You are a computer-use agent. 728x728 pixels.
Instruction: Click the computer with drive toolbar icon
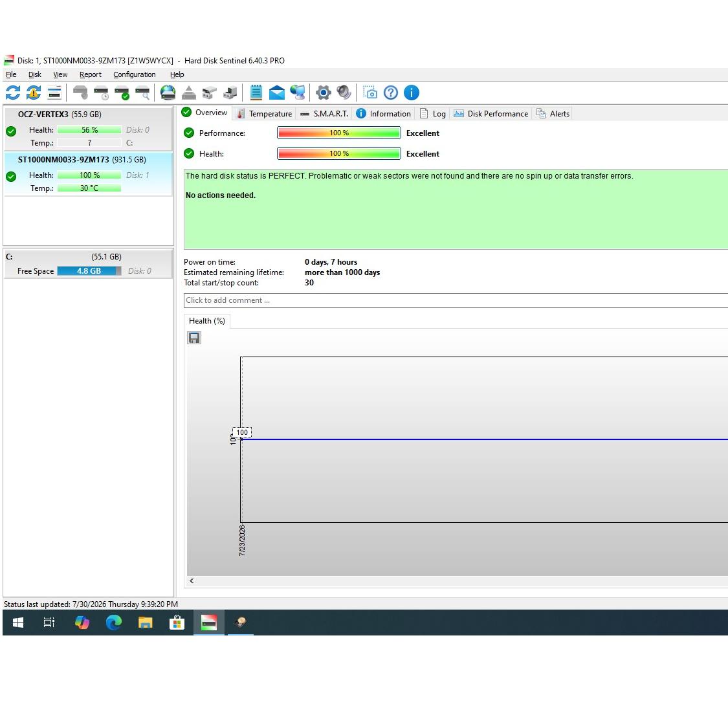230,93
